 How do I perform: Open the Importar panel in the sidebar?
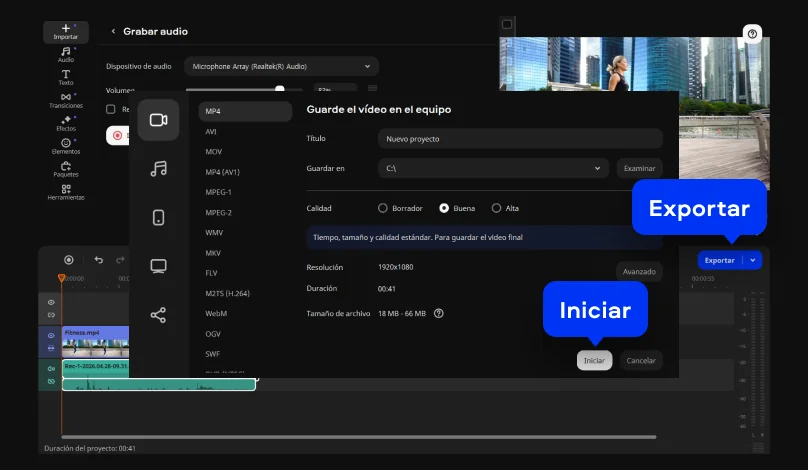[x=66, y=32]
